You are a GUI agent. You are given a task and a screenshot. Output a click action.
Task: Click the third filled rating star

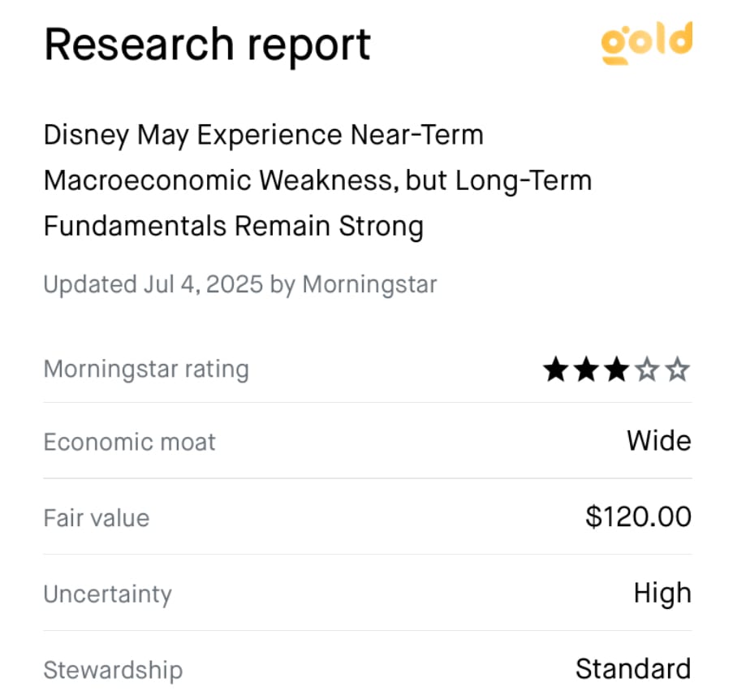[617, 369]
